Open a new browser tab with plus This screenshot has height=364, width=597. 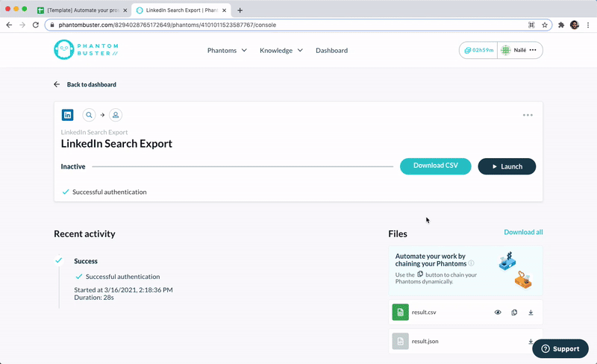click(240, 10)
